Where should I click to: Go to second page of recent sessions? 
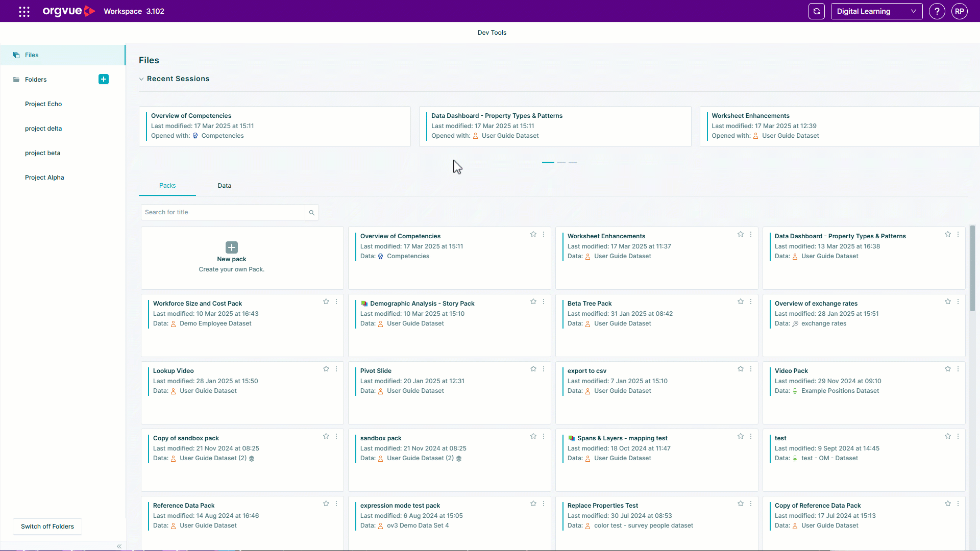pyautogui.click(x=561, y=162)
